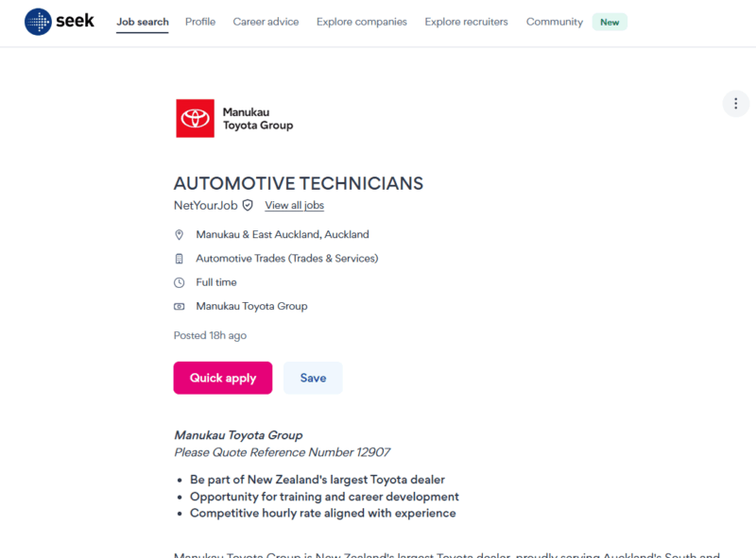
Task: Click the New badge next to Community
Action: [610, 22]
